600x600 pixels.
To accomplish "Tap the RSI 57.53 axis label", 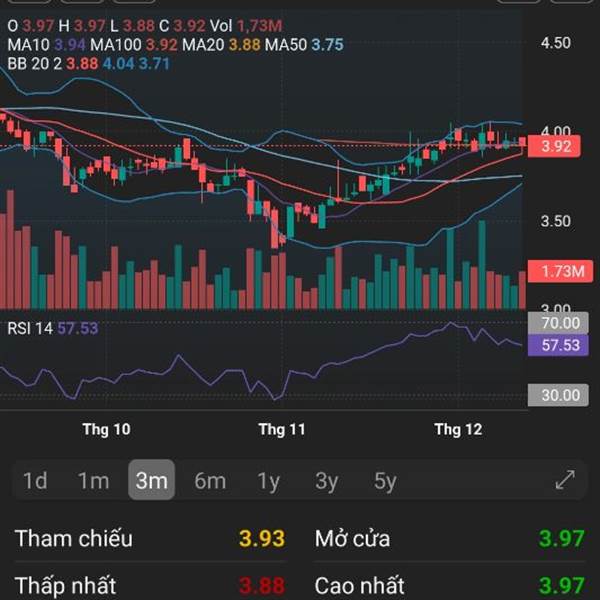I will point(558,345).
